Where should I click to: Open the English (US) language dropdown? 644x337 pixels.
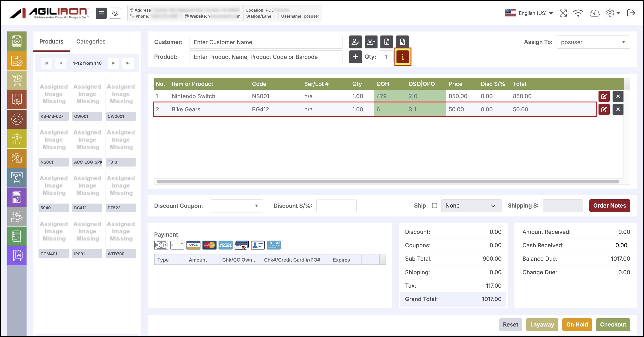point(529,13)
